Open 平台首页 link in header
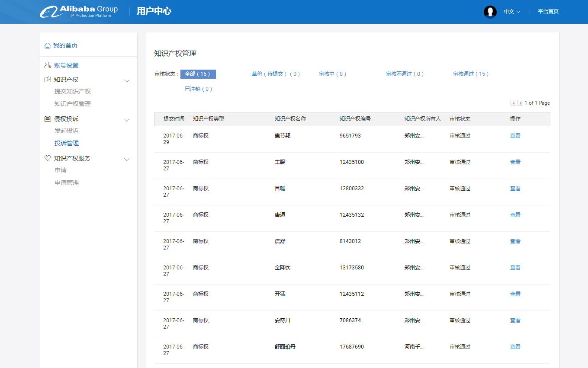Screen dimensions: 588x368 click(548, 12)
